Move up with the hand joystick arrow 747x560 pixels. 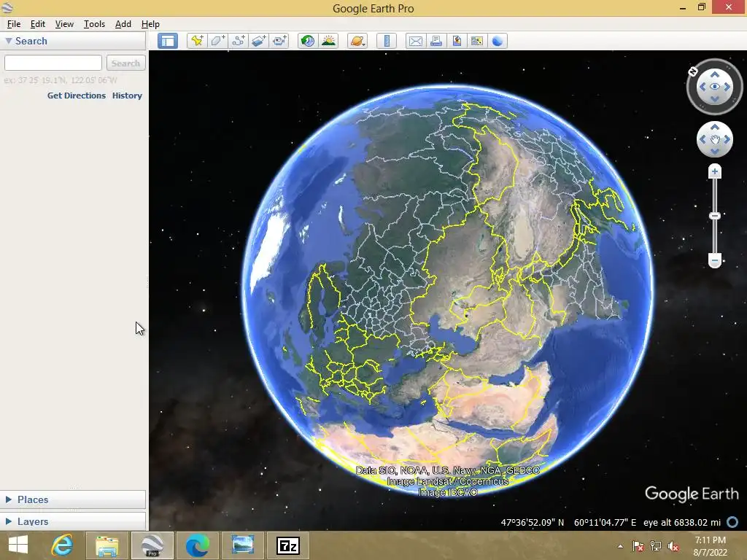(715, 127)
